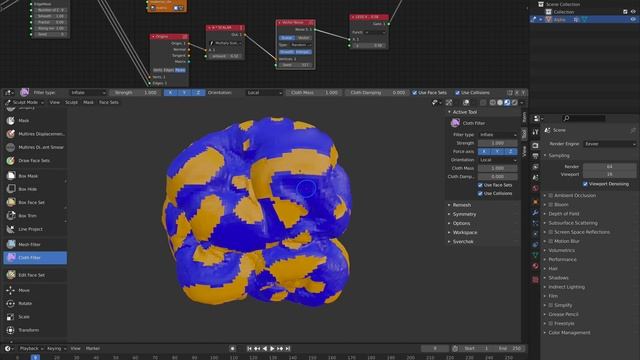This screenshot has height=360, width=640.
Task: Open the Sculpt menu
Action: pyautogui.click(x=71, y=102)
